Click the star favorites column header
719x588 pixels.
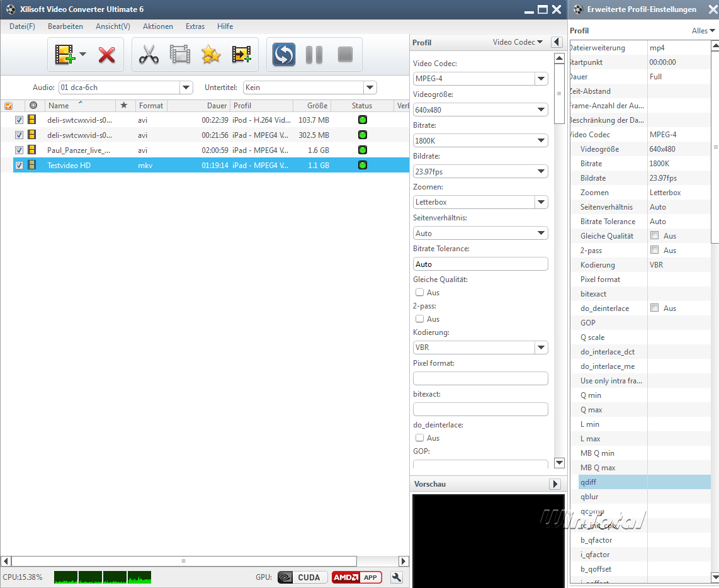(124, 105)
